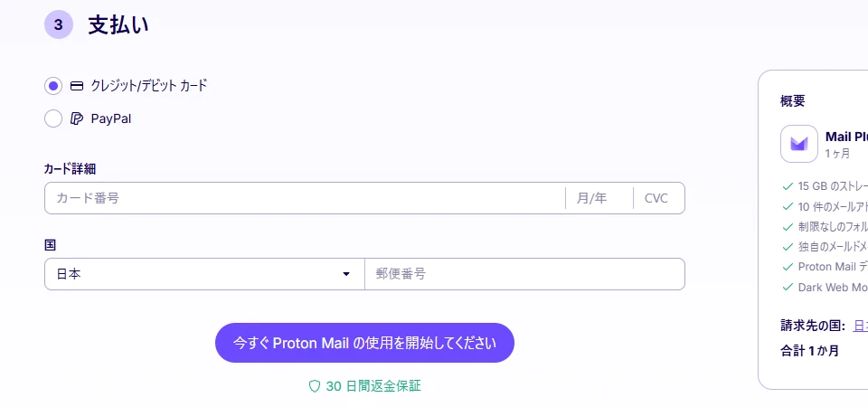Click the 郵便番号 postal code field
The width and height of the screenshot is (868, 407).
(x=524, y=273)
